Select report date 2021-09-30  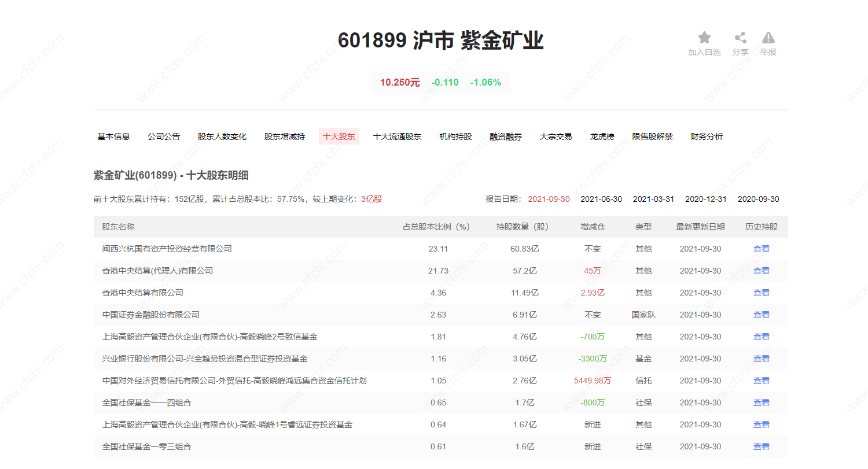[549, 199]
